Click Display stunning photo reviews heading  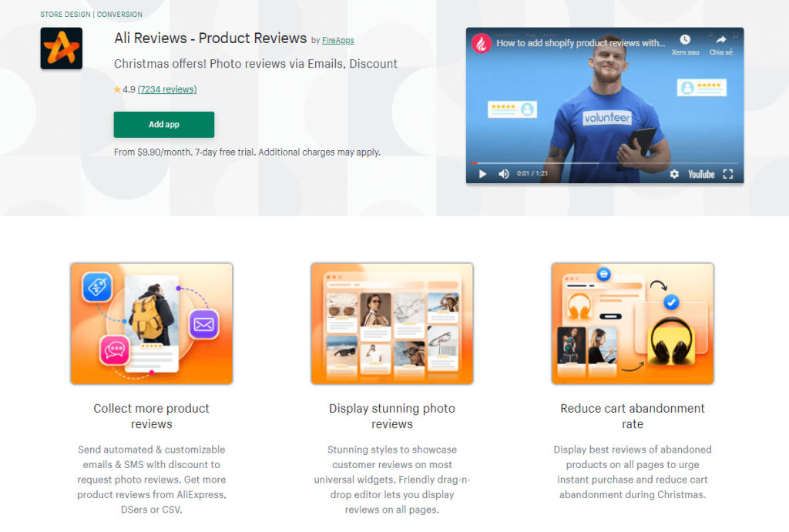point(392,416)
